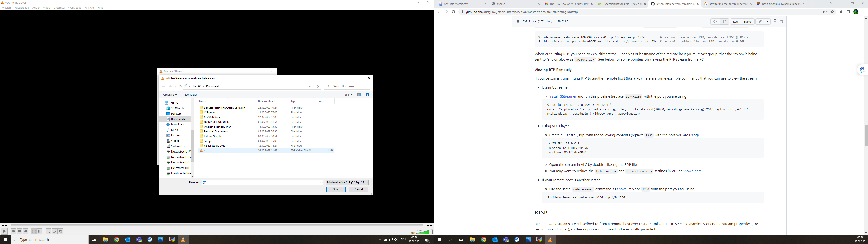This screenshot has width=868, height=244.
Task: Open the Hilfe menu in VLC
Action: pyautogui.click(x=100, y=8)
